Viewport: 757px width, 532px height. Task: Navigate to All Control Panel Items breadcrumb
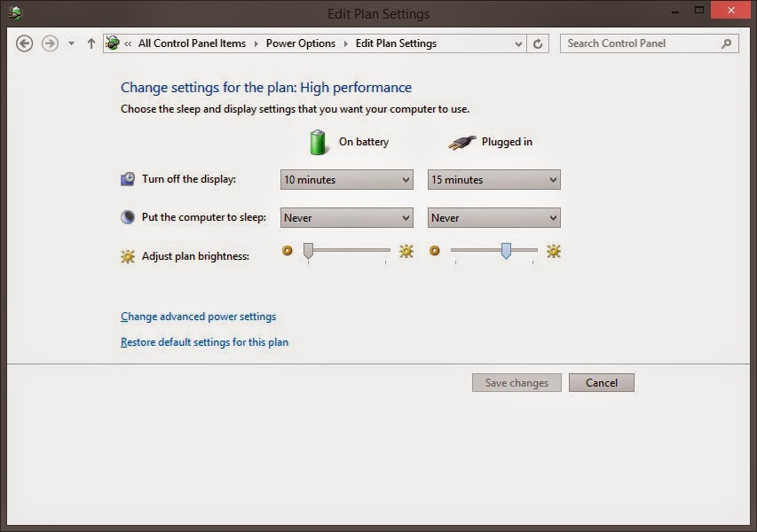point(192,43)
